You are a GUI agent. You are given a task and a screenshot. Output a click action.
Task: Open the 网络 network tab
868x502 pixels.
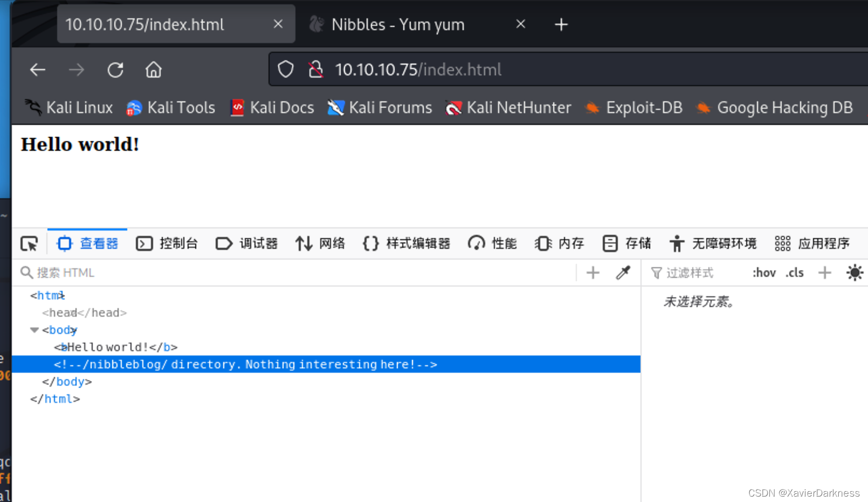click(320, 243)
